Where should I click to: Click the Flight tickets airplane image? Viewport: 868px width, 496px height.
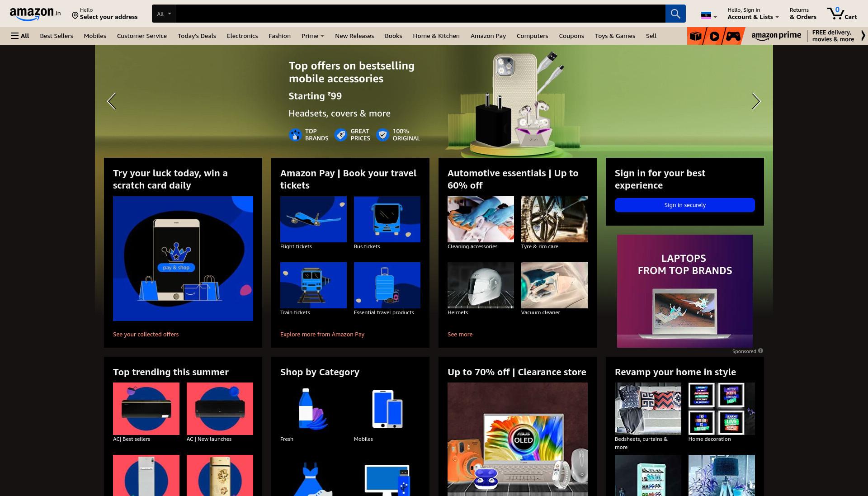313,219
